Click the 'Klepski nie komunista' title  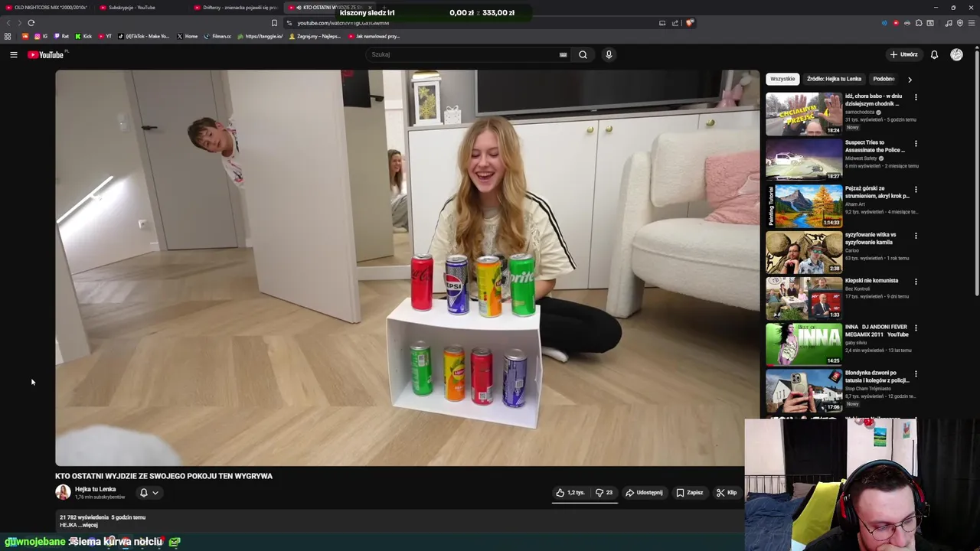[871, 281]
